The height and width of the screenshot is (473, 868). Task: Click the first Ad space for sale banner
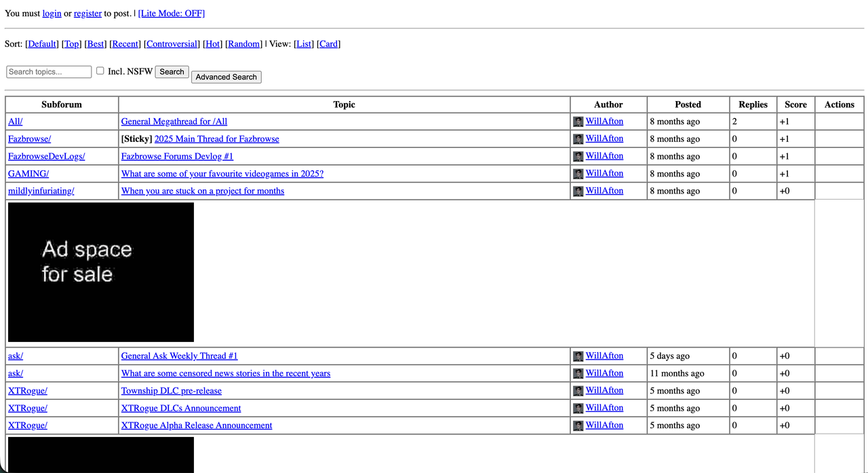point(101,272)
